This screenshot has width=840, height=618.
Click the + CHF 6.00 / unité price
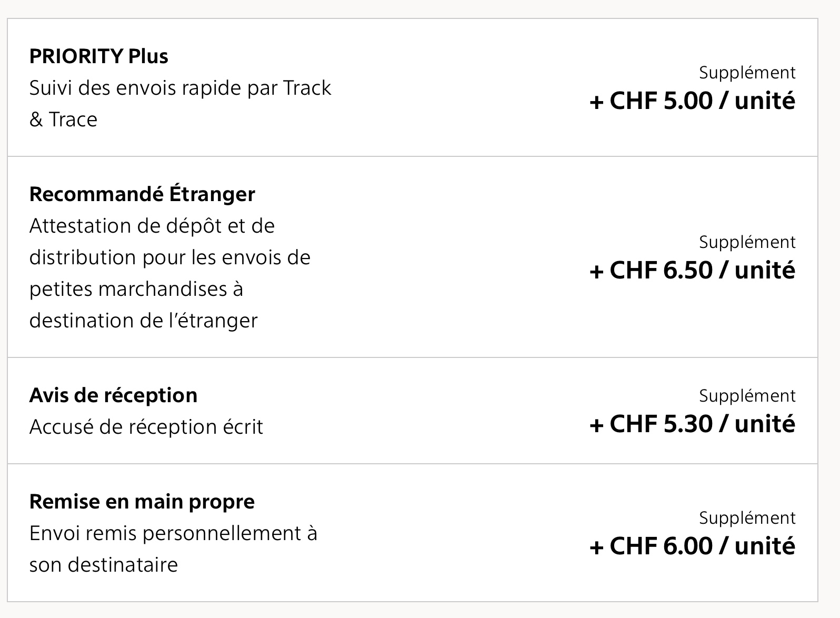click(x=692, y=546)
